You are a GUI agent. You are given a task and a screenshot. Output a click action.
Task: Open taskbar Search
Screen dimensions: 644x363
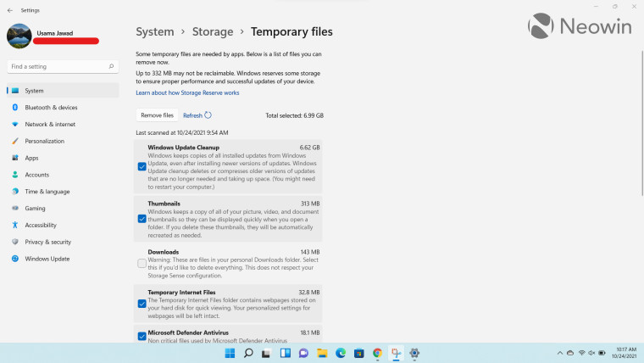tap(248, 353)
